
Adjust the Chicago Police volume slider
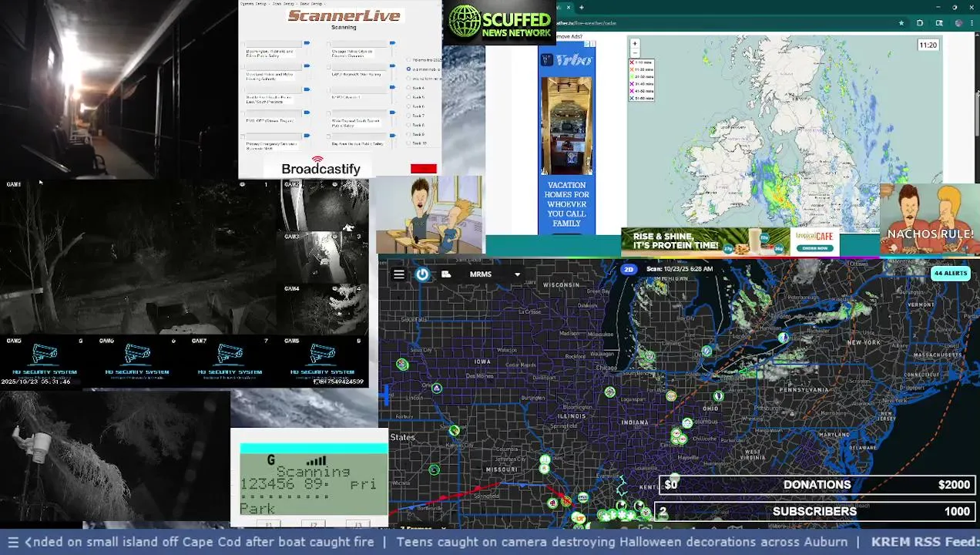[393, 43]
